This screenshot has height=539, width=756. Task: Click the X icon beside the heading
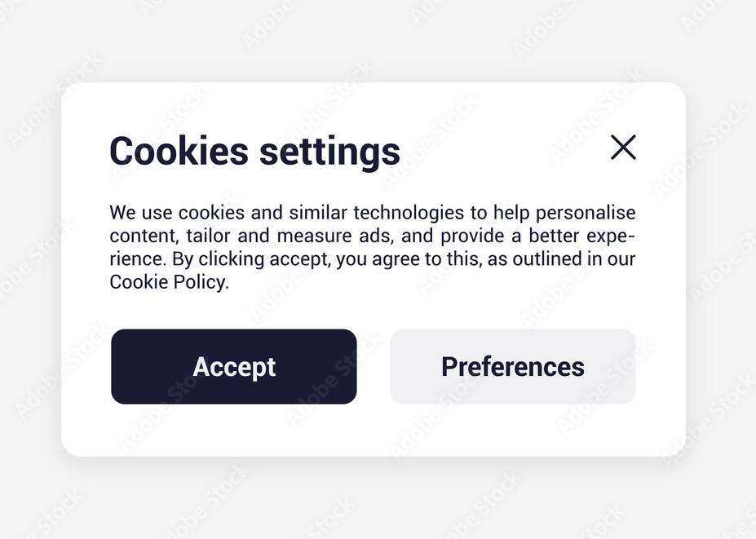623,148
